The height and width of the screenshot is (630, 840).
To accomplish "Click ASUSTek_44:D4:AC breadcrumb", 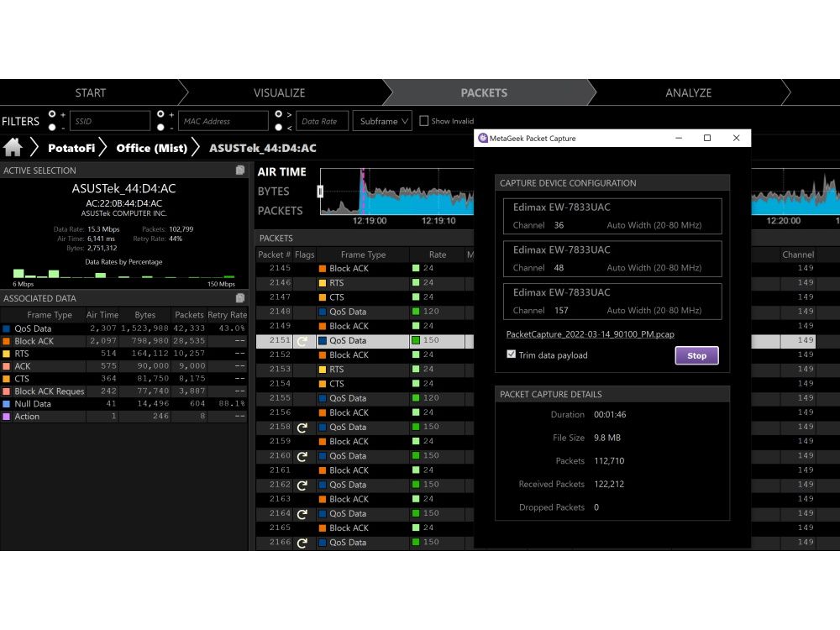I will [x=262, y=148].
